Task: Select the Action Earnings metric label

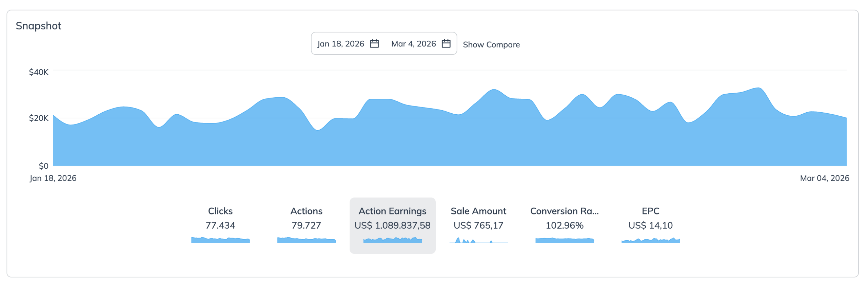Action: pyautogui.click(x=392, y=211)
